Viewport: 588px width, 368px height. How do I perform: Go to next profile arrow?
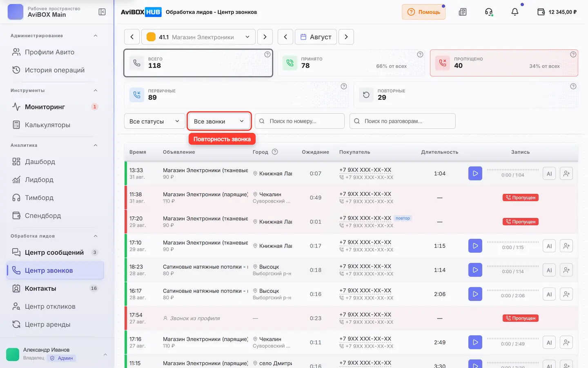pos(265,37)
